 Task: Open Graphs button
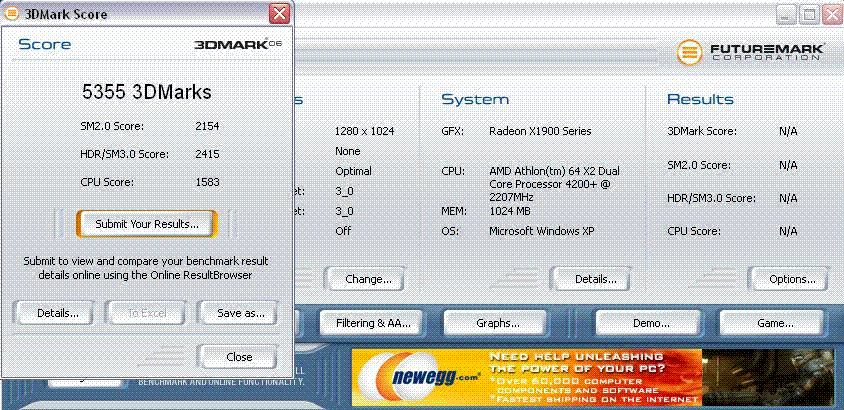497,323
